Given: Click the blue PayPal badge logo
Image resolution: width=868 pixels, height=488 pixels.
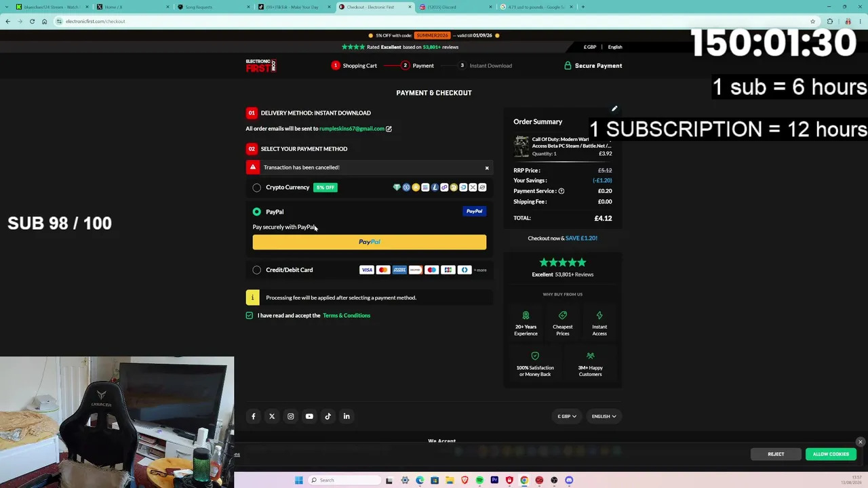Looking at the screenshot, I should (474, 211).
